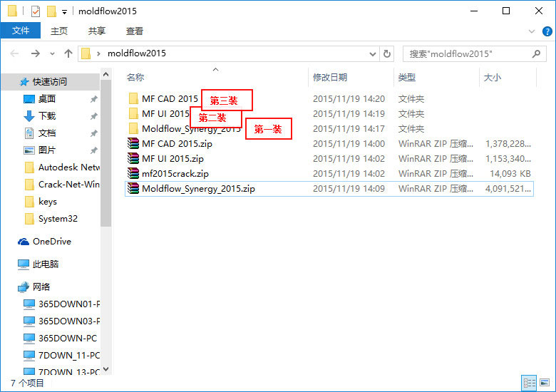Select Crack-Net-Win folder in sidebar
Screen dimensions: 556x392
point(63,185)
